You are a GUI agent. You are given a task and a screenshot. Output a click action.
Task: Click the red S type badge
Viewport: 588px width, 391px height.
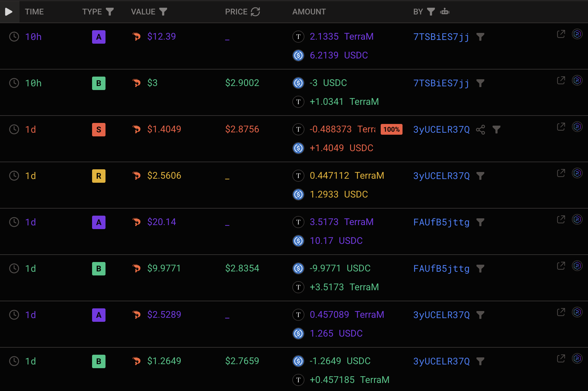(99, 130)
